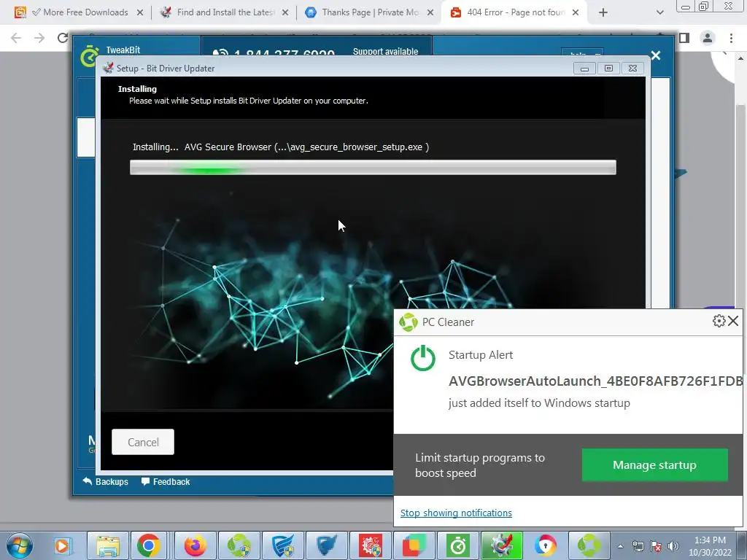Close the TweakBit window with white X
The image size is (747, 560).
coord(656,55)
